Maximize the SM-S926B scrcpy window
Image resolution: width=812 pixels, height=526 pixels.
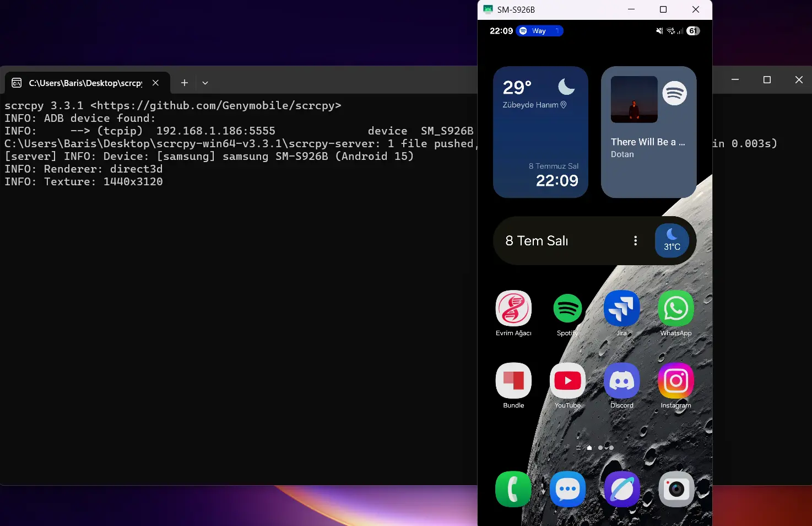(663, 9)
